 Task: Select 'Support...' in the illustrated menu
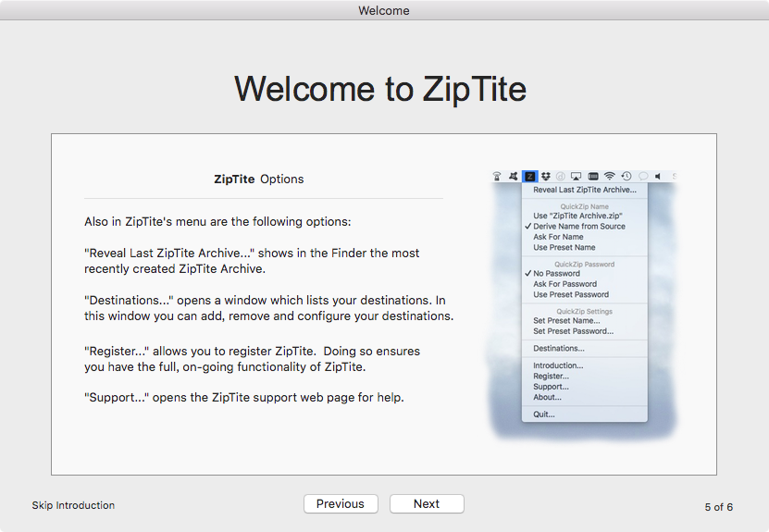551,387
